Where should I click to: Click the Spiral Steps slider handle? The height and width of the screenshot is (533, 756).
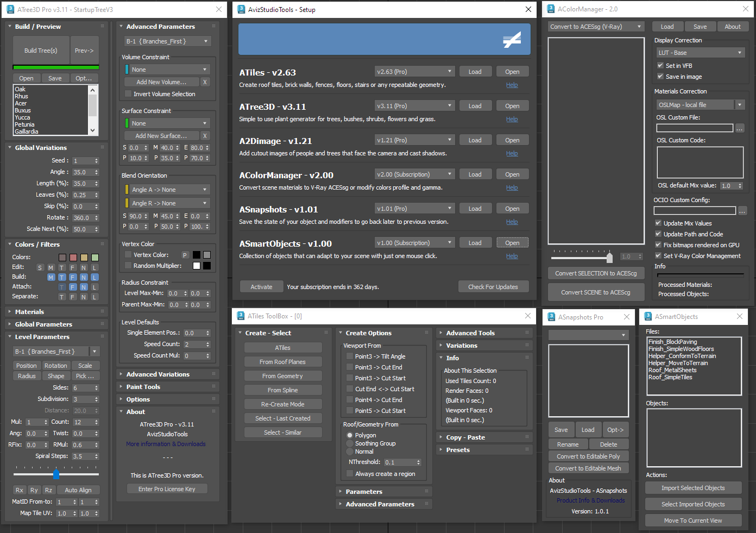(x=56, y=474)
